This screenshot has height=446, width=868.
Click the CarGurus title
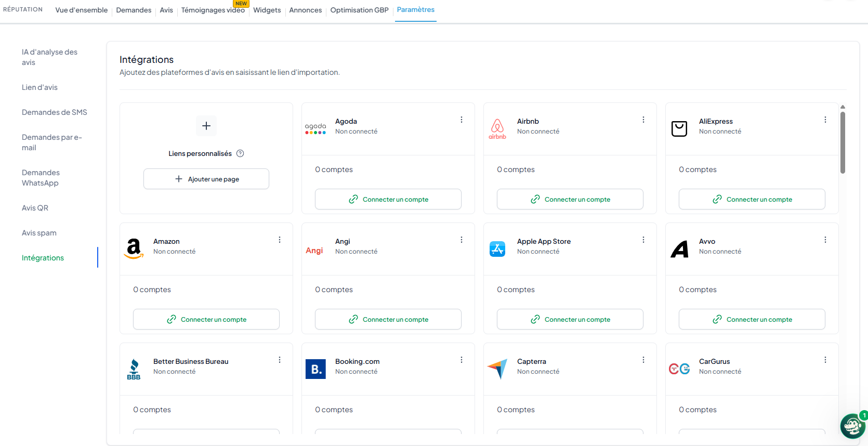(x=714, y=361)
